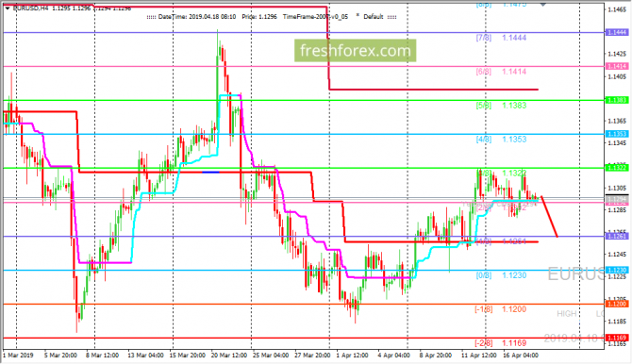
Task: Click the 20 Mar 12:00 date marker
Action: pos(229,356)
